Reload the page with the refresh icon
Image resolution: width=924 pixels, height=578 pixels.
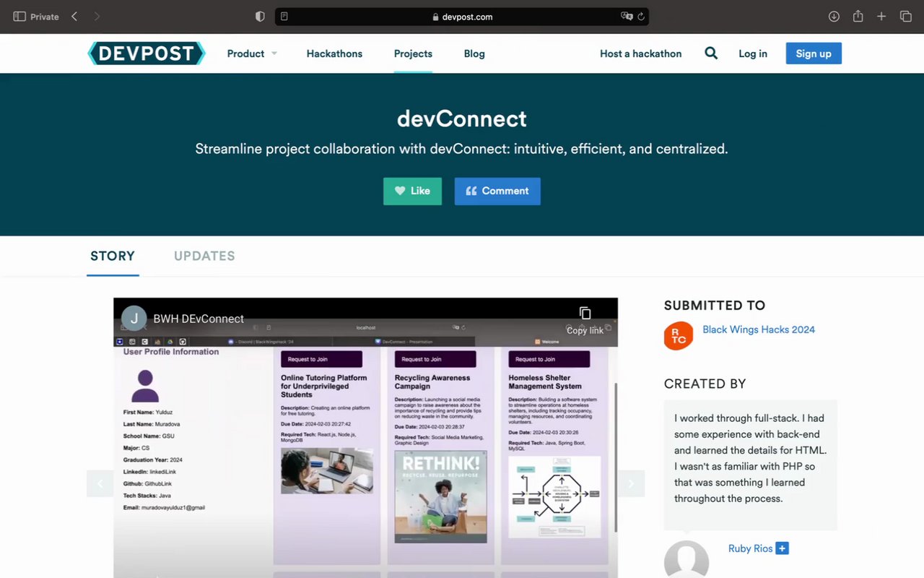coord(640,17)
